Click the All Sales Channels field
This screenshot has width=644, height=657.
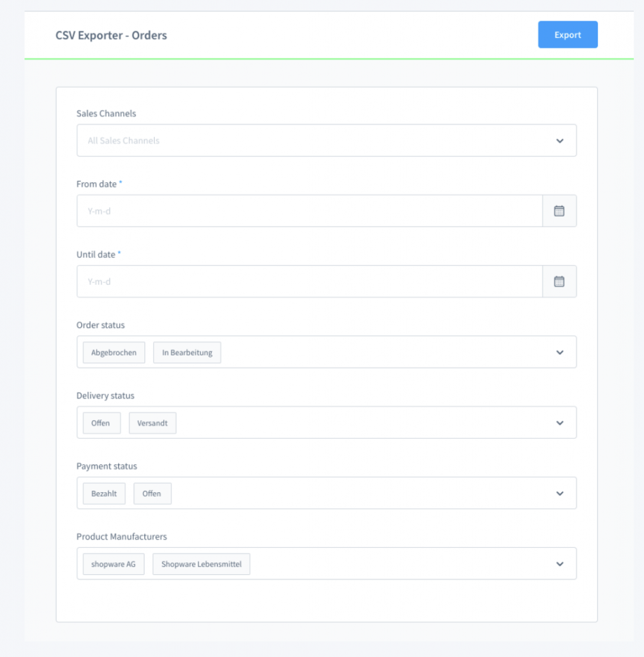click(289, 140)
